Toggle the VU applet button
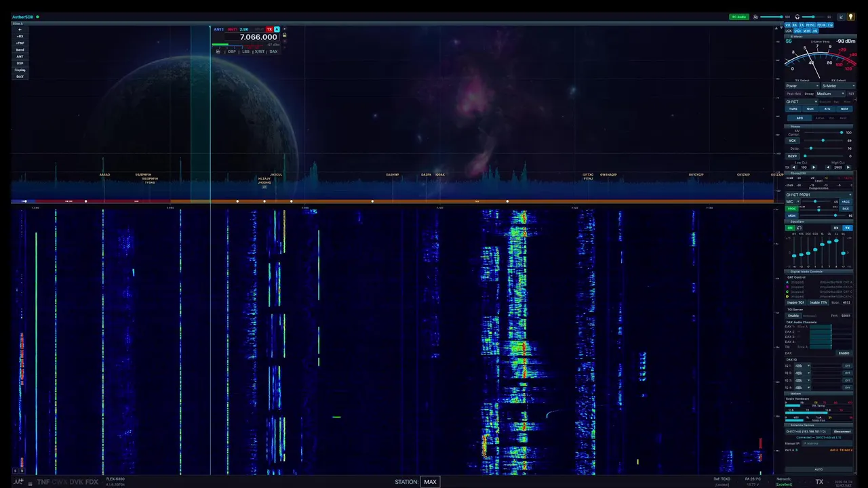The width and height of the screenshot is (868, 488). (x=787, y=25)
